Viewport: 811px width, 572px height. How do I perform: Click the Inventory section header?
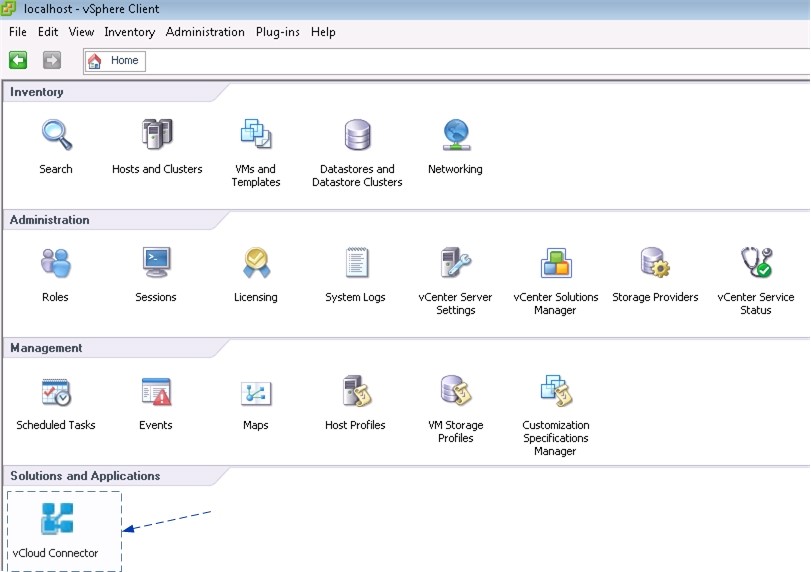coord(37,92)
